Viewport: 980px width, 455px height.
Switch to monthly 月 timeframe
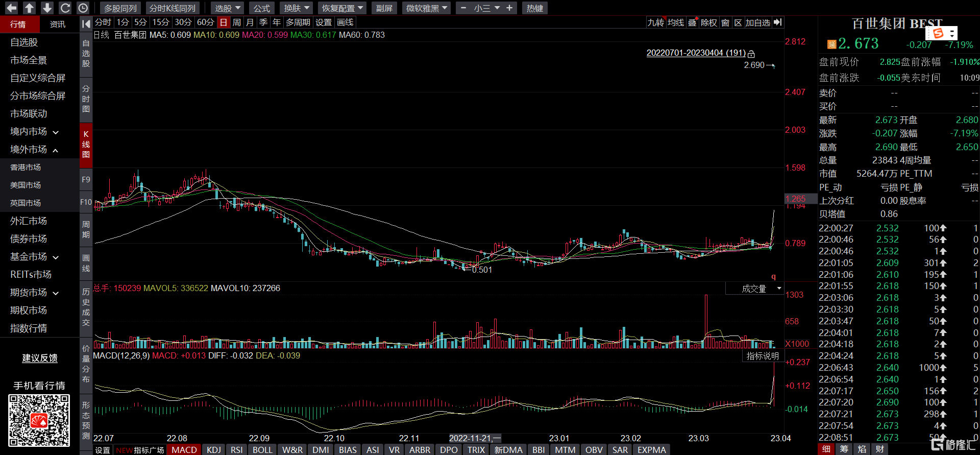point(250,22)
